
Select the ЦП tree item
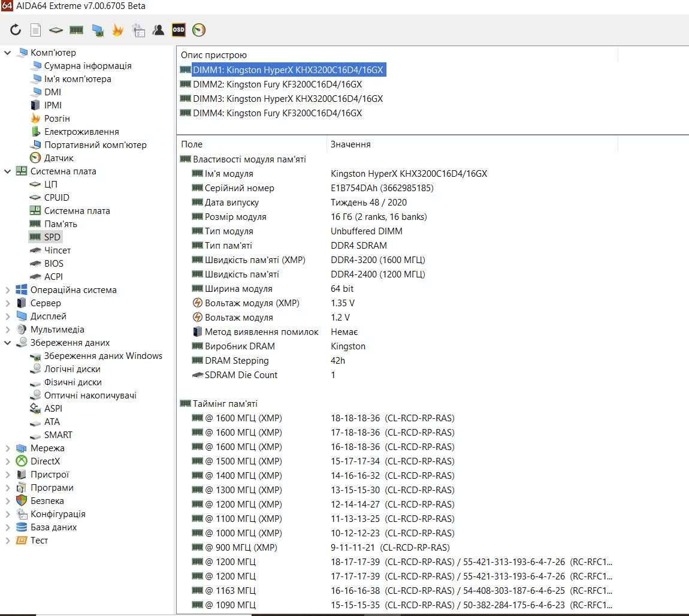[x=50, y=185]
